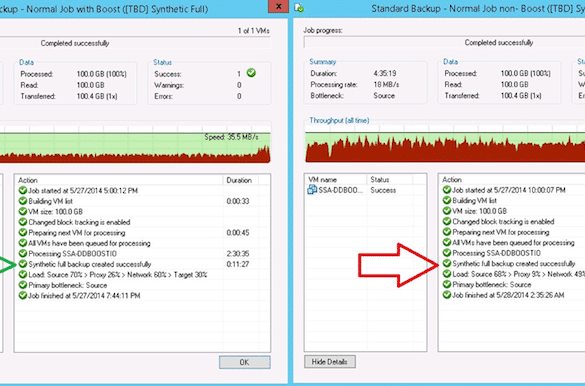Click icon for Primary bottleneck, non-Boost window
The image size is (585, 386).
pyautogui.click(x=447, y=284)
